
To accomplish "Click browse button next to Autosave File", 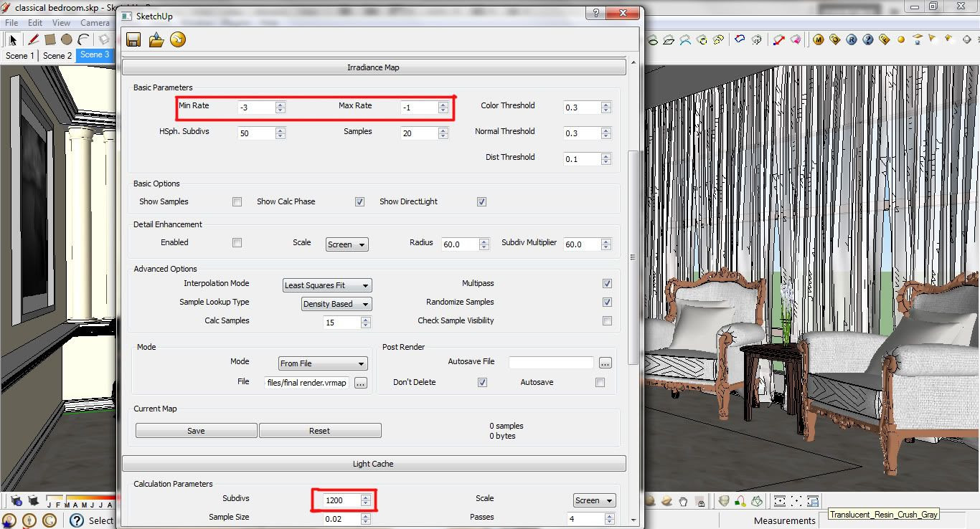I will pyautogui.click(x=606, y=363).
